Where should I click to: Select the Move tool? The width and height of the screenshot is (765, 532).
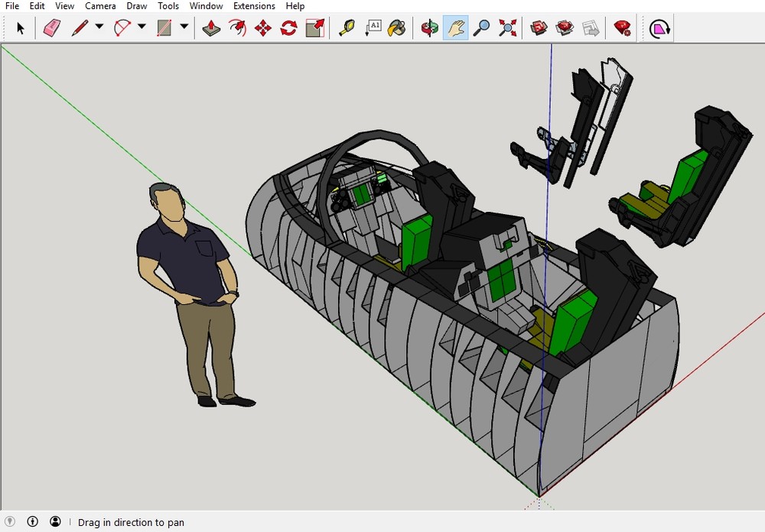pyautogui.click(x=262, y=28)
